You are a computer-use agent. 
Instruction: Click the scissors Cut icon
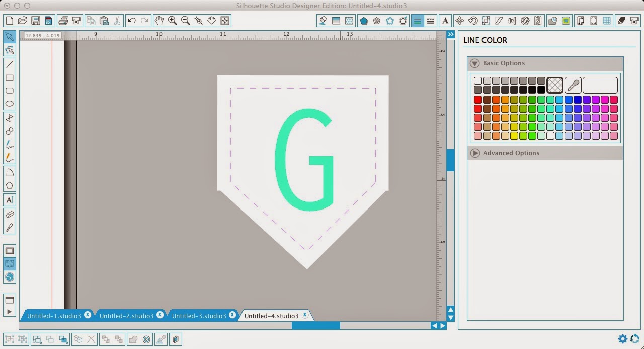click(117, 21)
